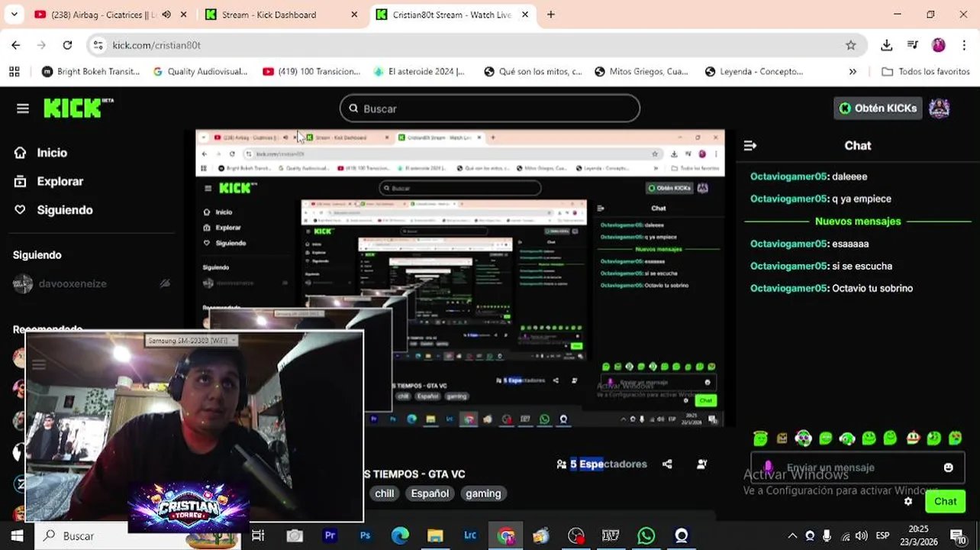Open Chrome downloads

pos(886,45)
